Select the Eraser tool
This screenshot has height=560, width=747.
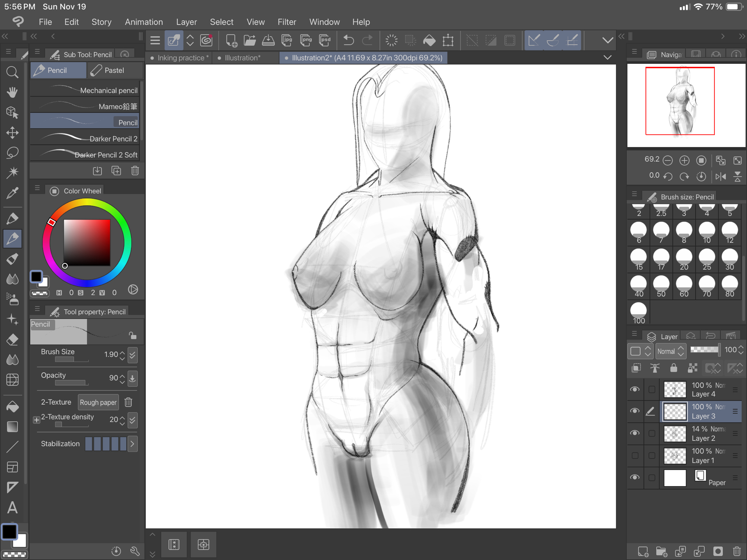[x=12, y=339]
